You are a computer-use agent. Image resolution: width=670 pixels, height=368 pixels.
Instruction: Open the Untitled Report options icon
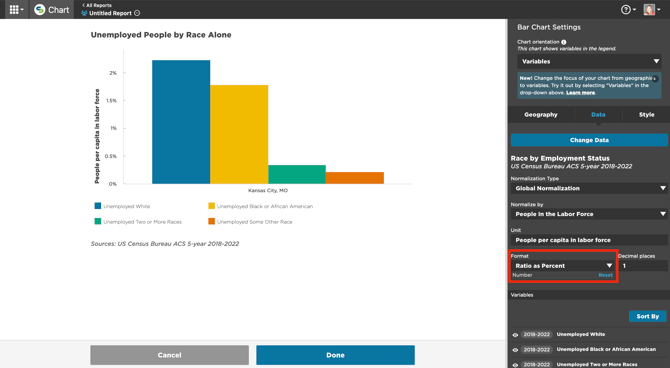[x=137, y=13]
